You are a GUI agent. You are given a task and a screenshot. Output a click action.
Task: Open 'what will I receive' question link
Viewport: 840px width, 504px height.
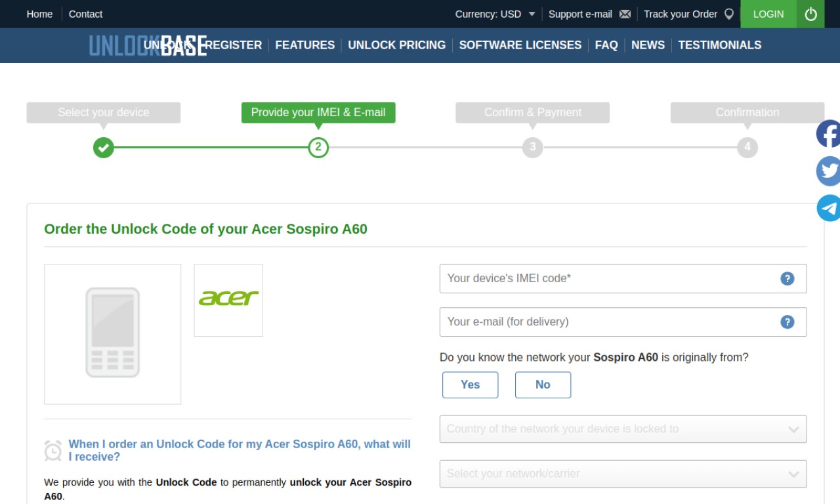240,450
